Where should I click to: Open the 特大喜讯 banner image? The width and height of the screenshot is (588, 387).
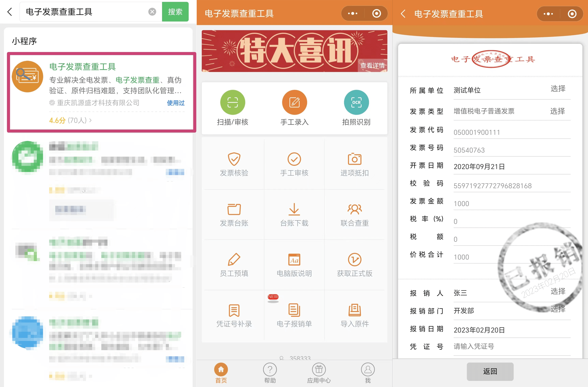(x=294, y=51)
